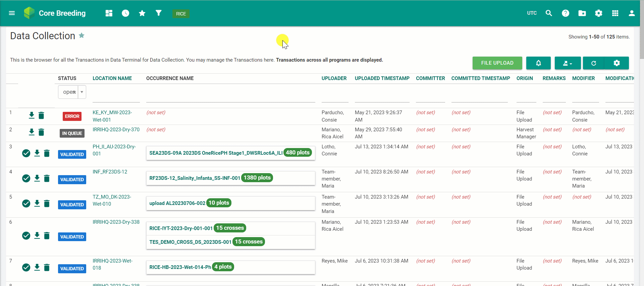Delete the KE_KY_MW-2023-Wet-001 transaction

pyautogui.click(x=41, y=116)
